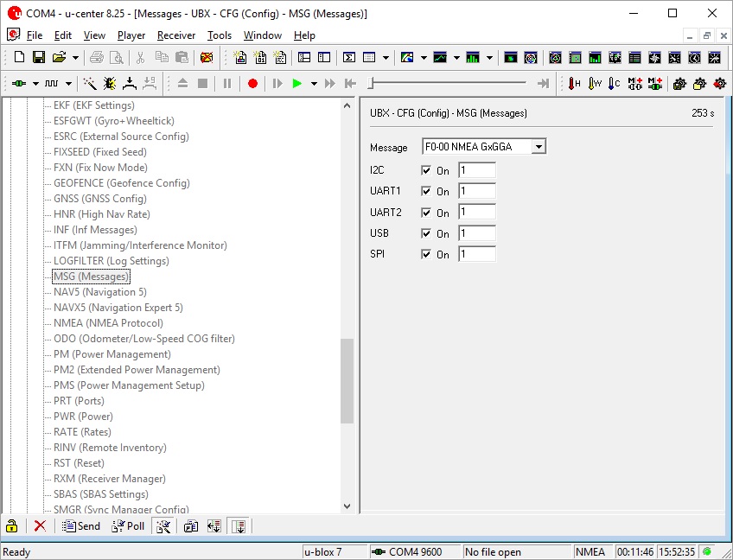Expand the dropdown arrow beside the Play button
733x560 pixels.
pos(314,84)
